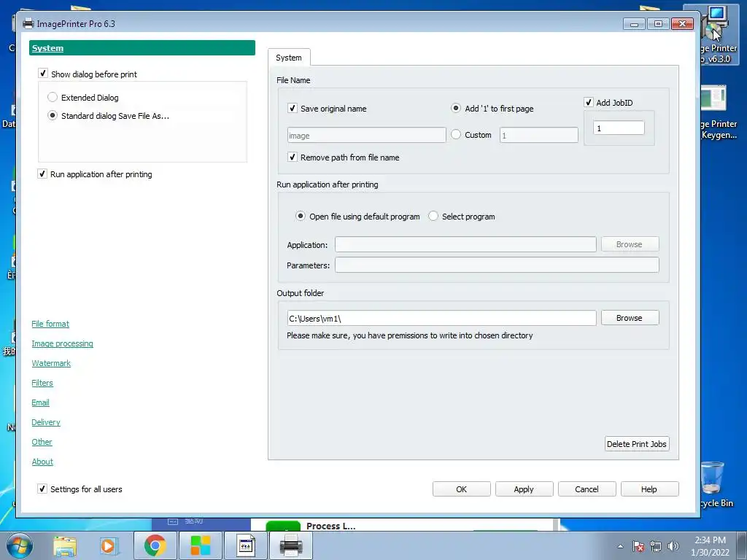The image size is (747, 560).
Task: Open Help with the Help button
Action: [649, 489]
